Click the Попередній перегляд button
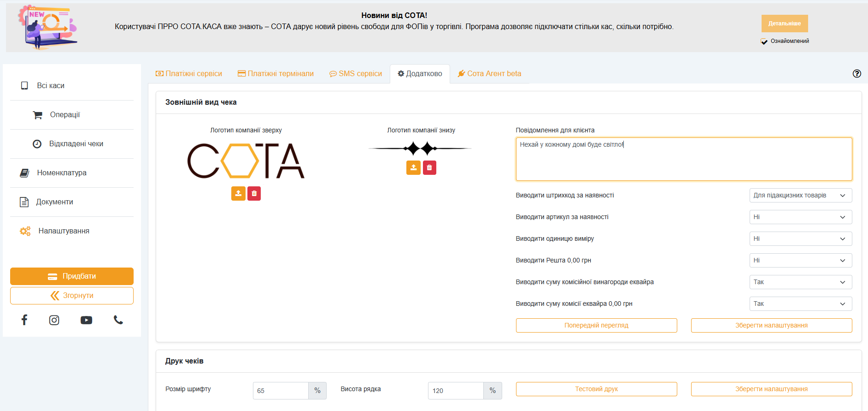868x411 pixels. 596,326
